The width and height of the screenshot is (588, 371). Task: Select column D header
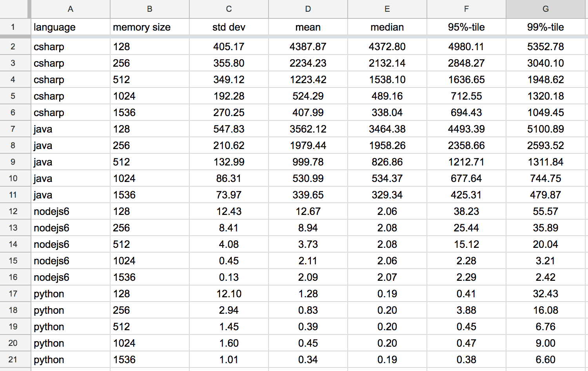click(308, 9)
